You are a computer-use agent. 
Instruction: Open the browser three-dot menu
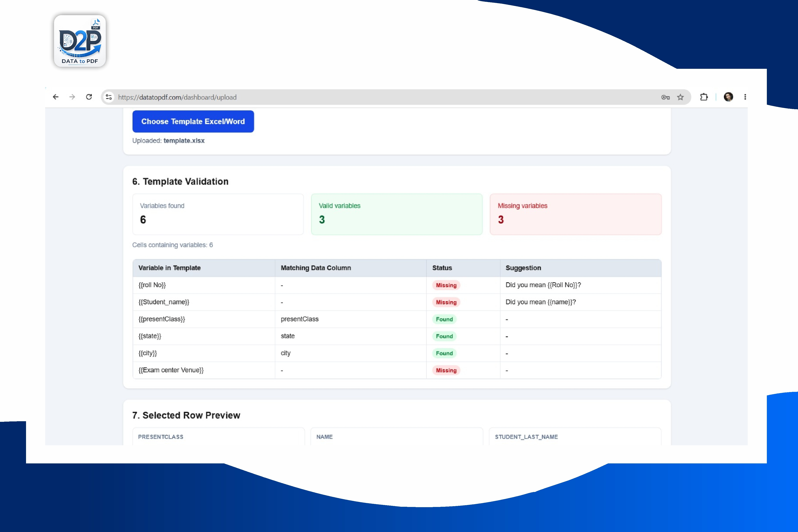745,97
